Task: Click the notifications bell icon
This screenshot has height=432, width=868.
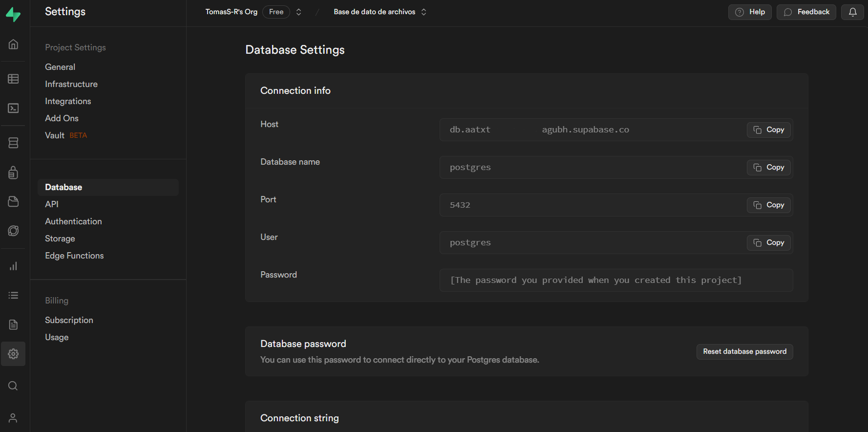Action: [852, 12]
